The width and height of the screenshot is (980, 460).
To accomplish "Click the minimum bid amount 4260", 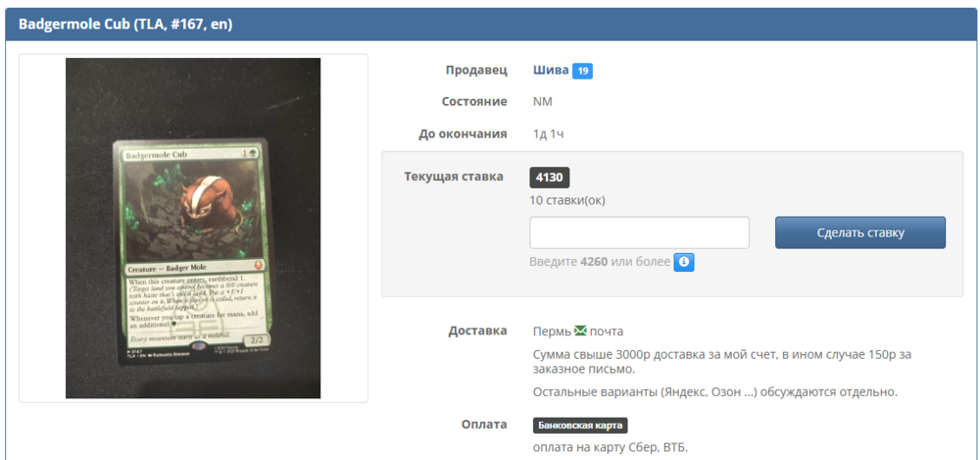I will (x=594, y=262).
